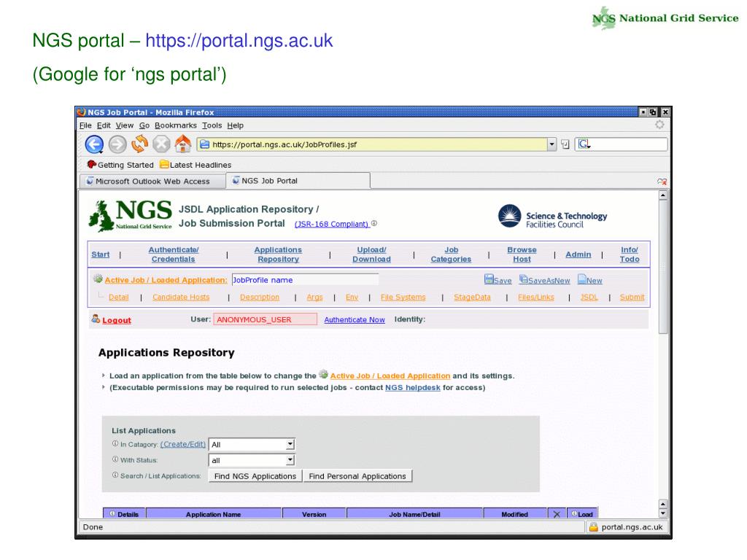
Task: Click Find Personal Applications button
Action: 357,475
